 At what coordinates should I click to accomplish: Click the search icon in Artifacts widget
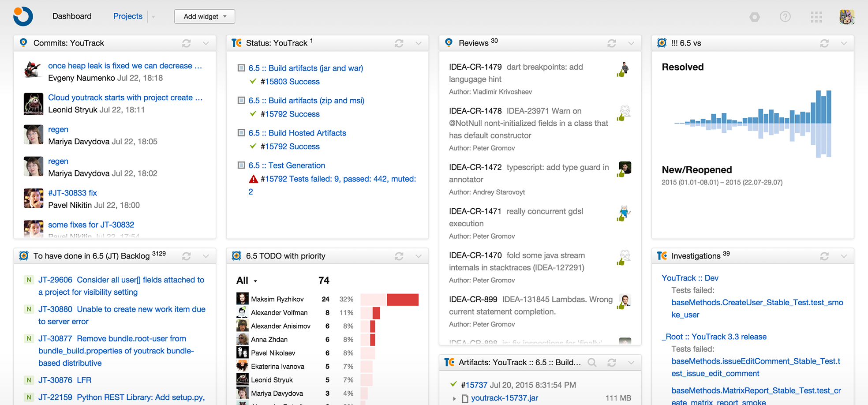[x=592, y=363]
